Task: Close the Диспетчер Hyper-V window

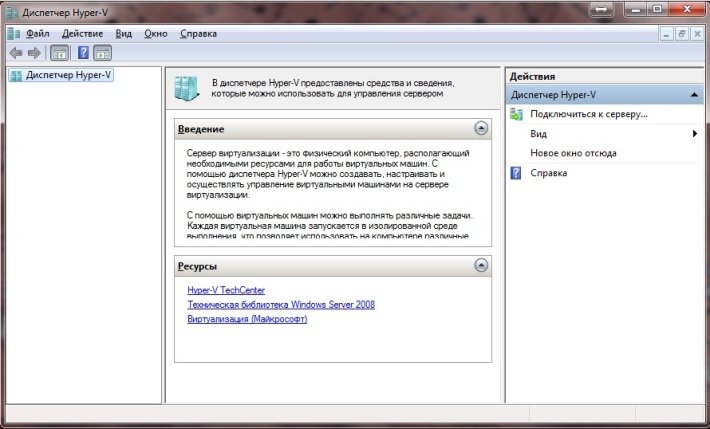Action: pyautogui.click(x=687, y=9)
